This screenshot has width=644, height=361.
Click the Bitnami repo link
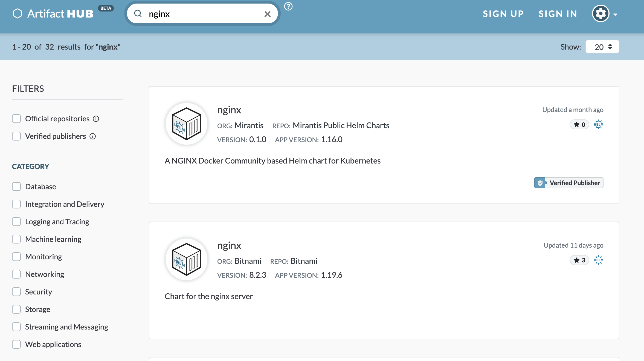[x=304, y=261]
